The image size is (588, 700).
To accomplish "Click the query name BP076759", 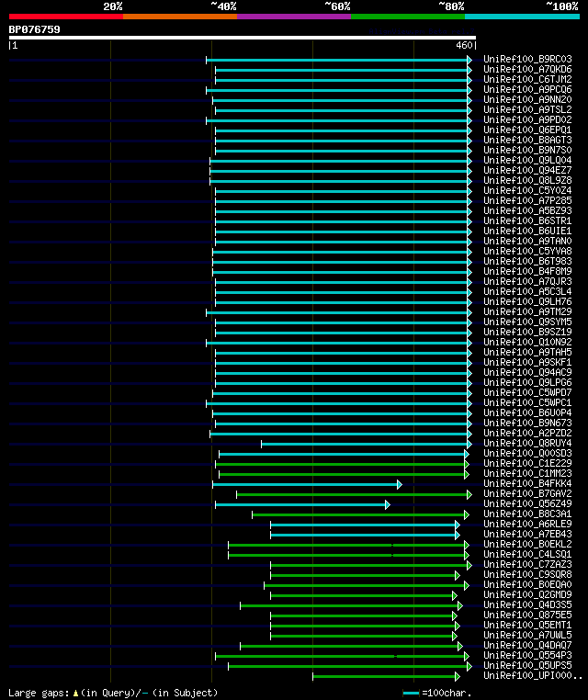I will click(34, 29).
